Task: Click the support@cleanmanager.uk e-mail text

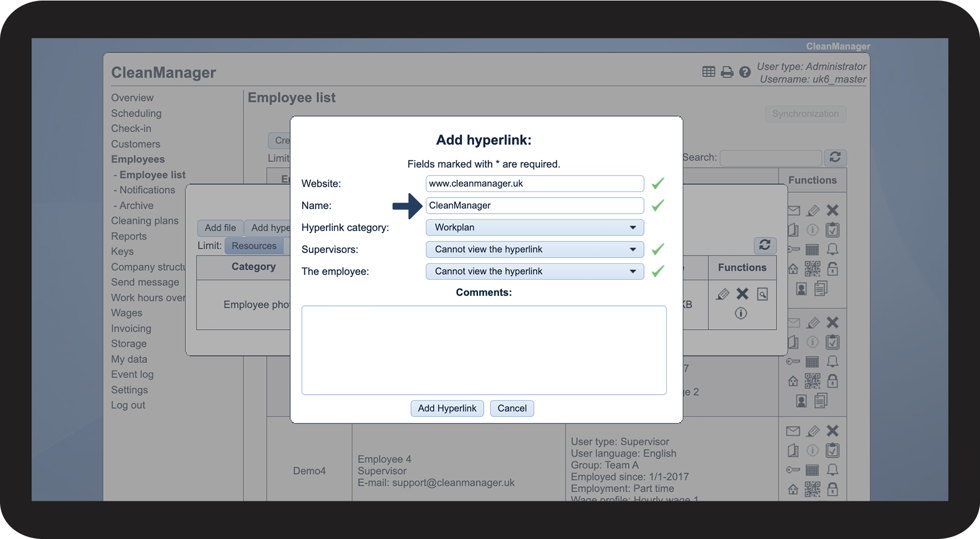Action: tap(453, 483)
